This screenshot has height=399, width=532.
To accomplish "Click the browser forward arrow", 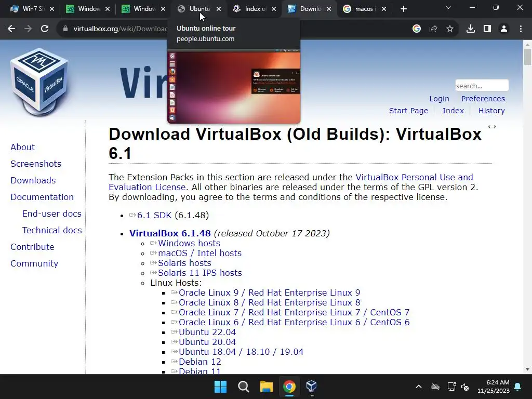I will coord(28,29).
